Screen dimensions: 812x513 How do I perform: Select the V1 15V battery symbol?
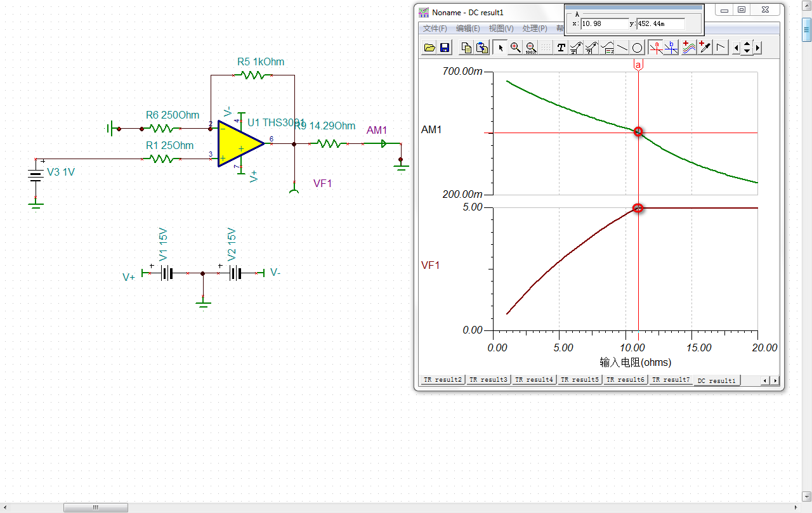pos(166,273)
